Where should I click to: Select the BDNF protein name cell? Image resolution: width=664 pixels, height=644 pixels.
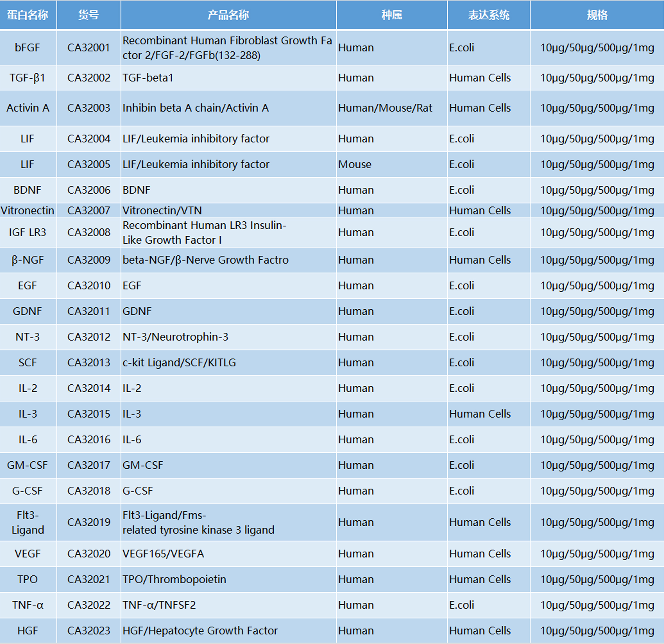(x=28, y=190)
